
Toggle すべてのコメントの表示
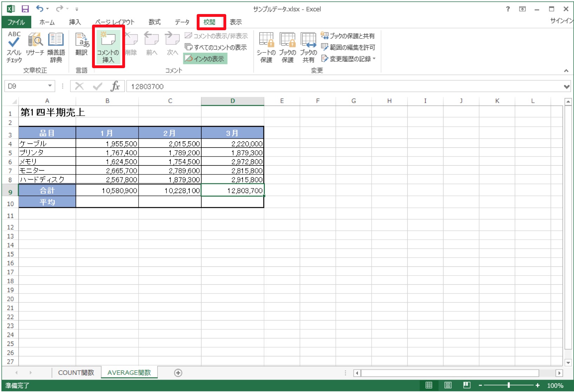click(216, 47)
